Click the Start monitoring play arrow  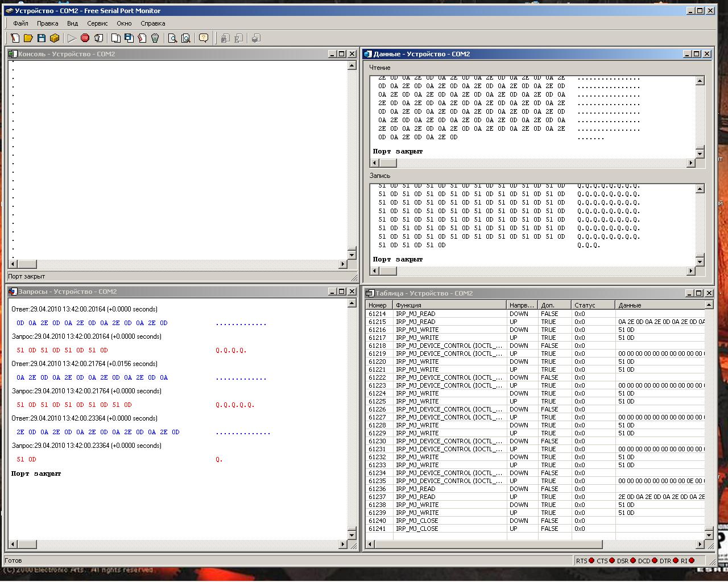[72, 38]
